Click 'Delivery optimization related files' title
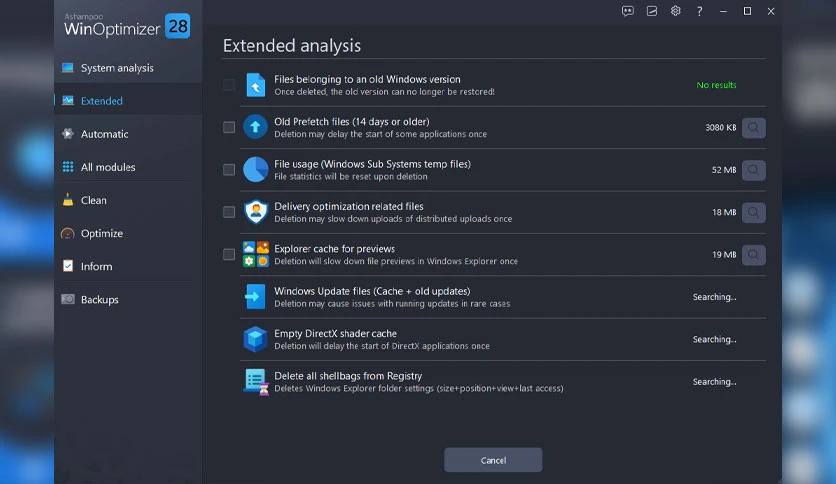Viewport: 836px width, 484px height. pyautogui.click(x=349, y=206)
